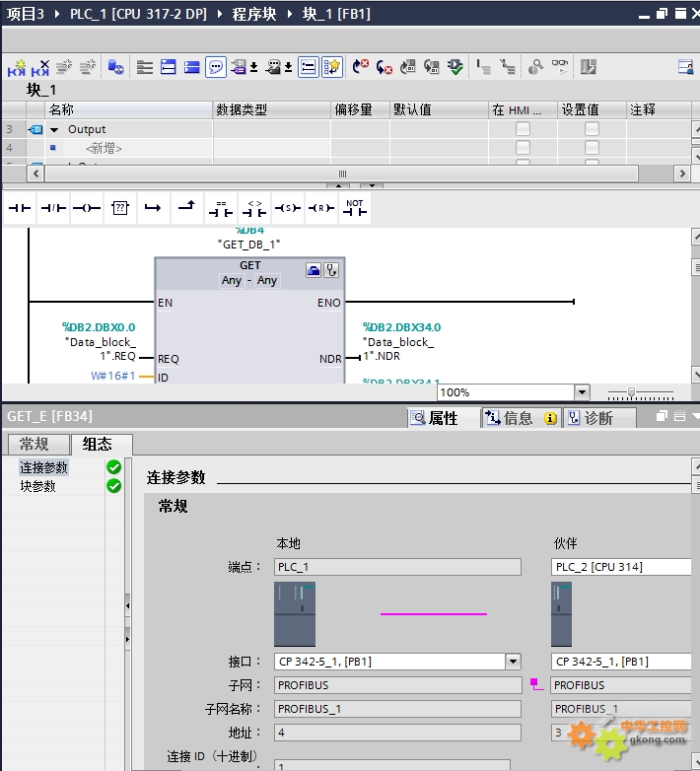The width and height of the screenshot is (700, 771).
Task: Insert a normally closed contact
Action: [x=53, y=208]
